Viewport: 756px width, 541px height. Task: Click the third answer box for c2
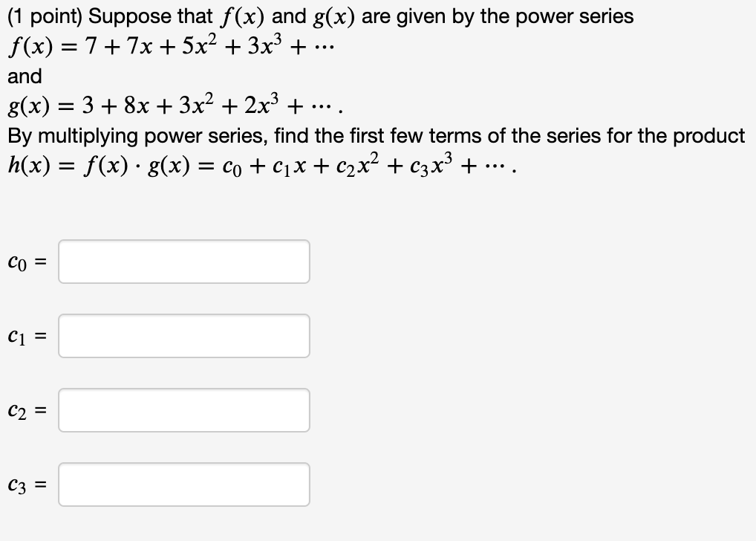coord(184,410)
